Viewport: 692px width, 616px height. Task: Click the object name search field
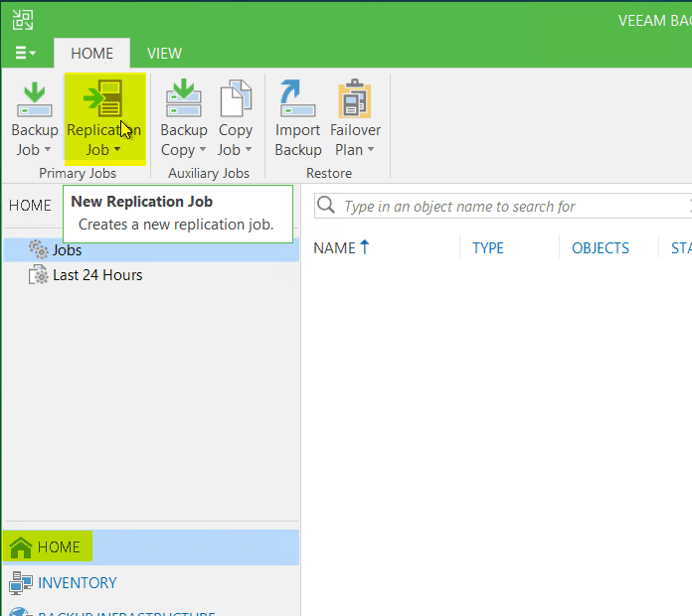pyautogui.click(x=503, y=206)
